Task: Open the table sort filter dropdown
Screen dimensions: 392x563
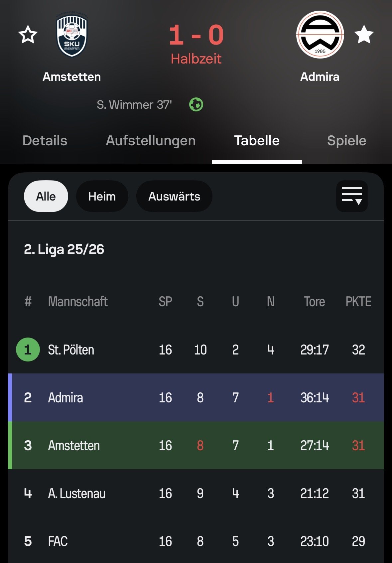Action: (352, 196)
